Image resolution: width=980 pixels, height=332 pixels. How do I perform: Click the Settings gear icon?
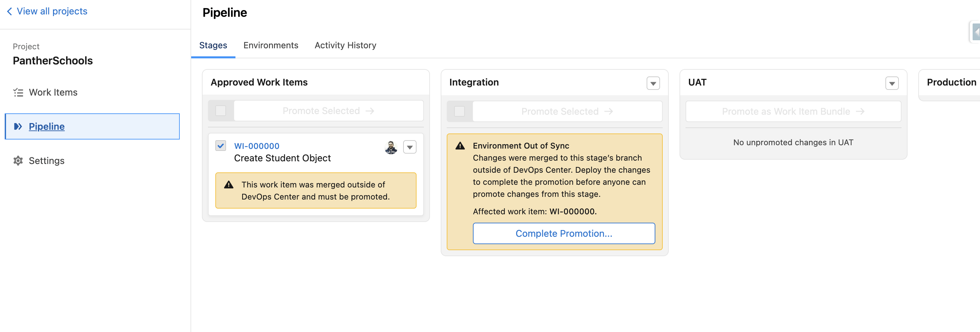tap(18, 161)
